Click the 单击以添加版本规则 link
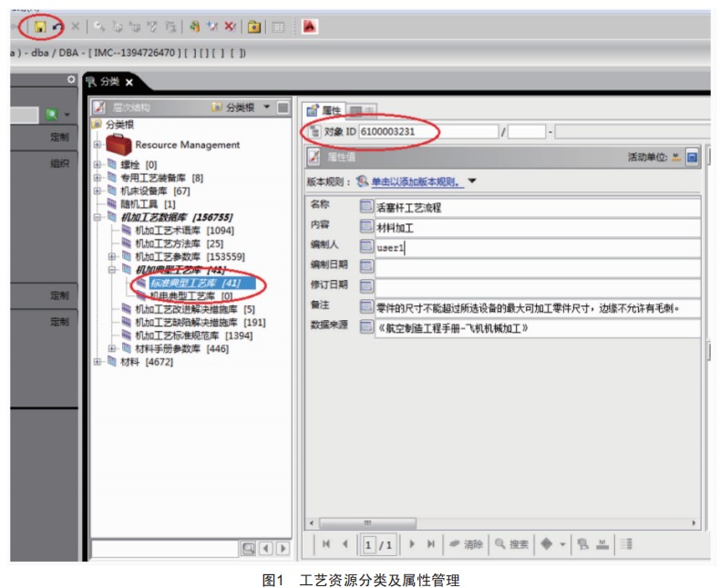 pyautogui.click(x=416, y=181)
